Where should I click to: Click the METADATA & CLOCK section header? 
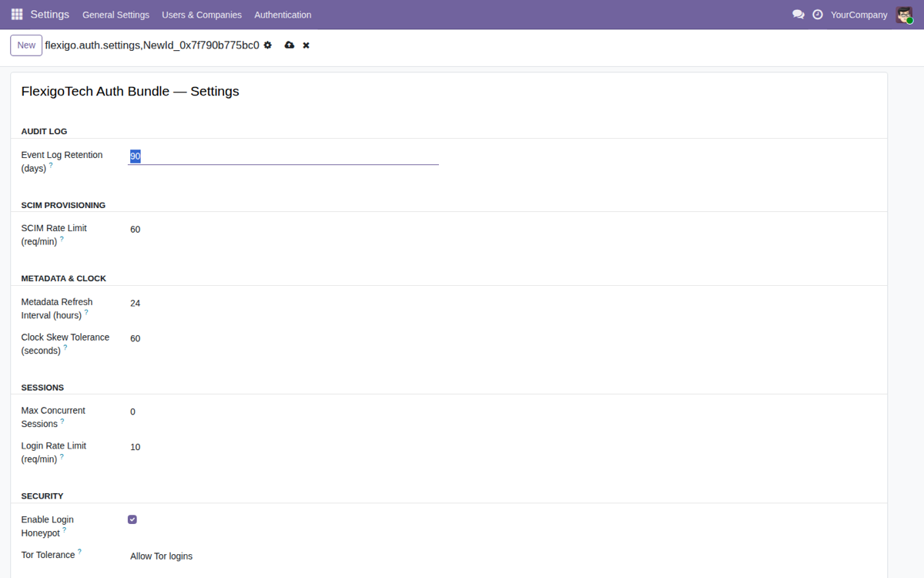pyautogui.click(x=64, y=278)
